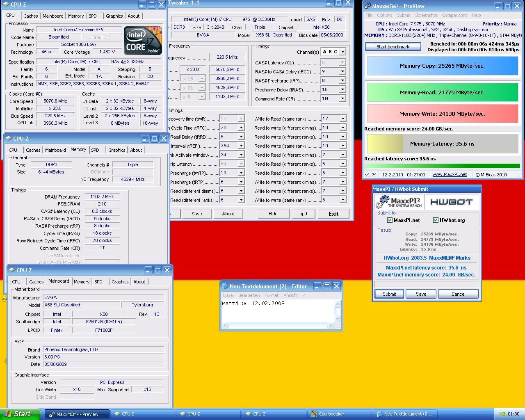Open Mainboard tab in top CPU-Z window
Screen dimensions: 525x420
coord(53,16)
